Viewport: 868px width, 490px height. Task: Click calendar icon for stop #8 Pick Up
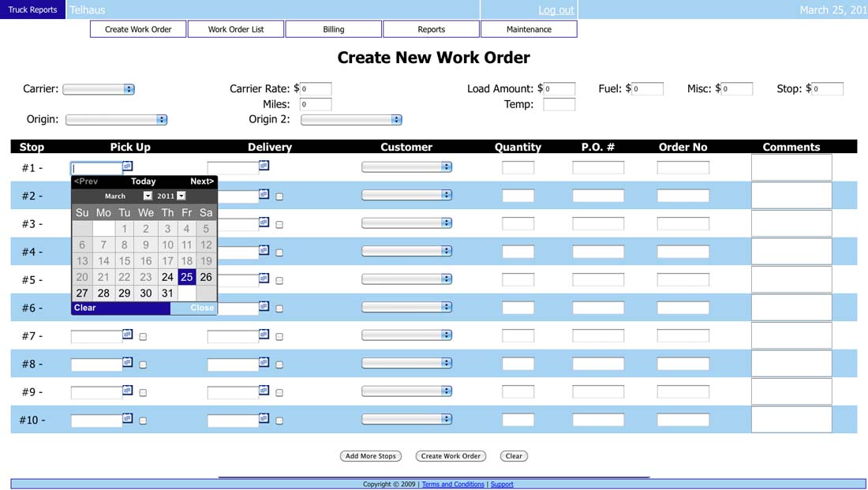[128, 362]
